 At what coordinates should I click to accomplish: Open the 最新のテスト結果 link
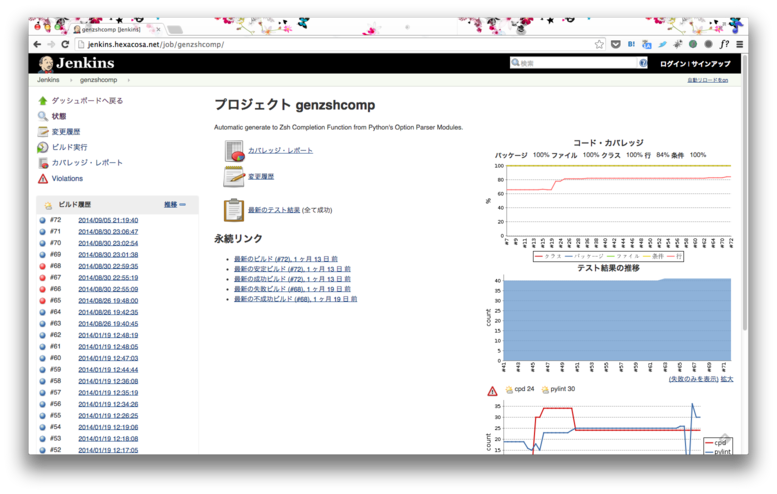point(274,210)
